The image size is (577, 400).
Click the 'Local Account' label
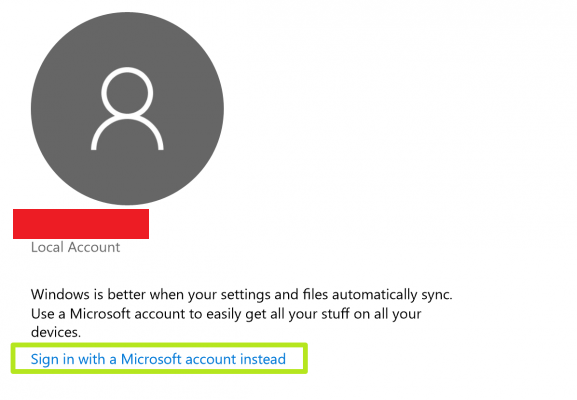[x=75, y=247]
